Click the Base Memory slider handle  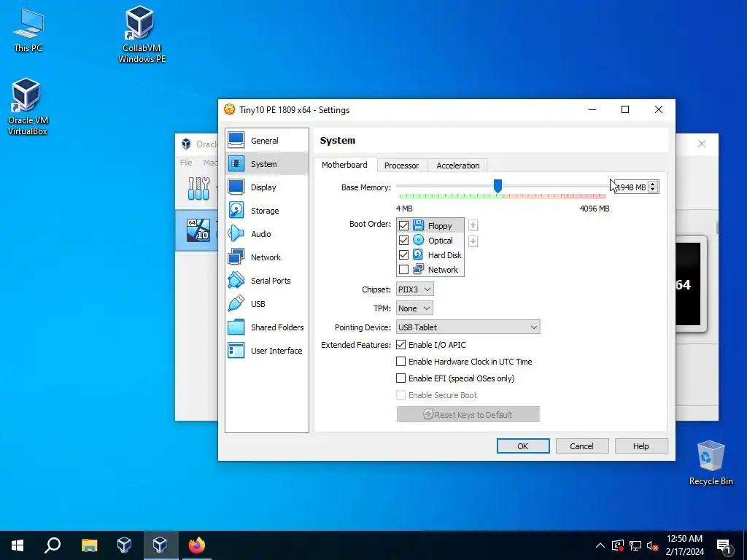pos(498,186)
